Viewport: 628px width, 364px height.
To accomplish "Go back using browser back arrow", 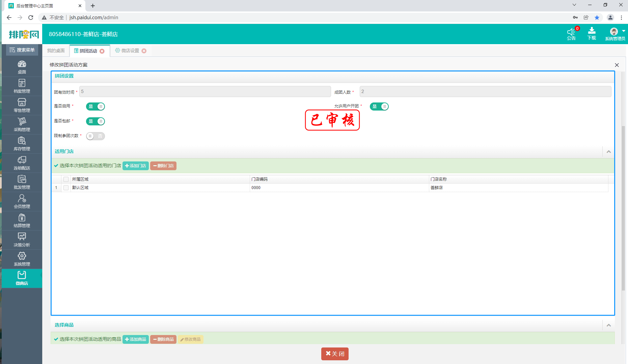I will tap(9, 18).
